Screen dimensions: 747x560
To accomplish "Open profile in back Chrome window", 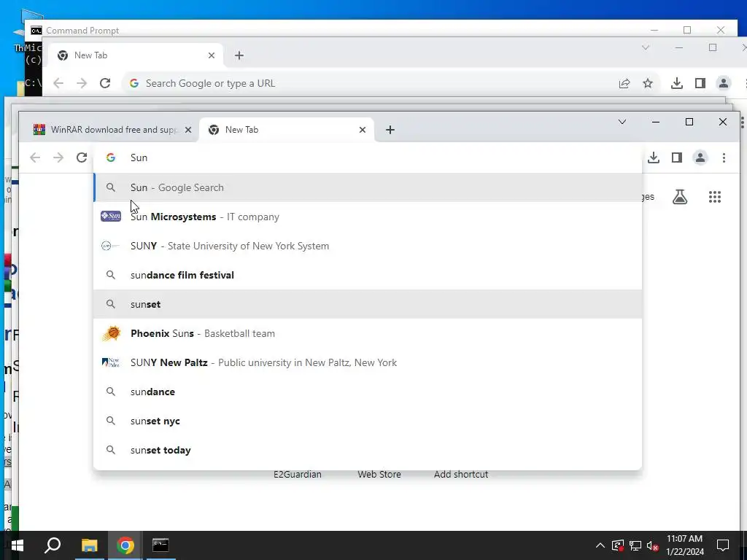I will pos(723,83).
